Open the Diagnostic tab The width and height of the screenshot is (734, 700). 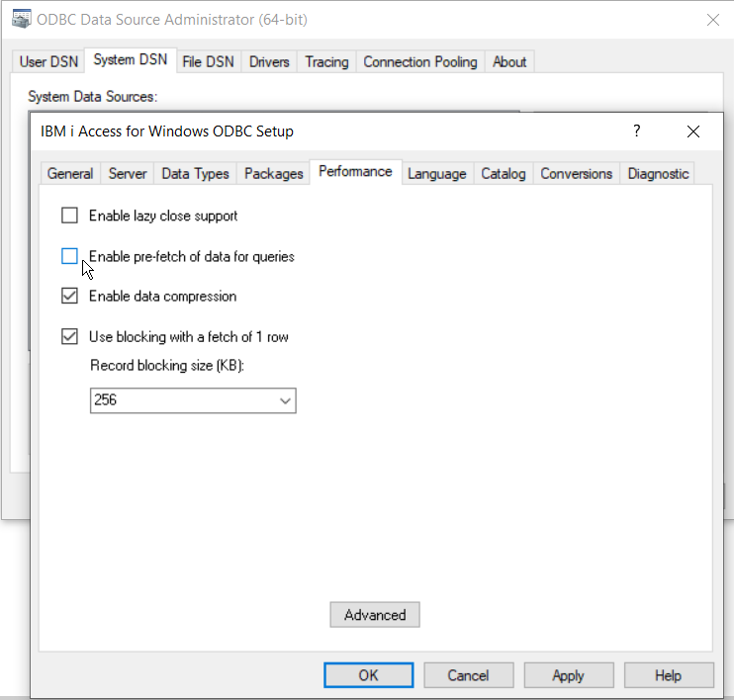coord(658,173)
